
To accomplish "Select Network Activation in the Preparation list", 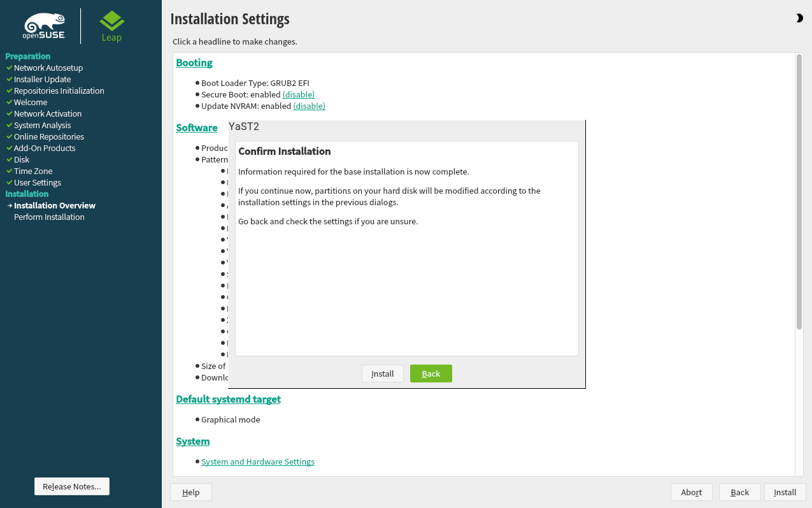I will [48, 113].
